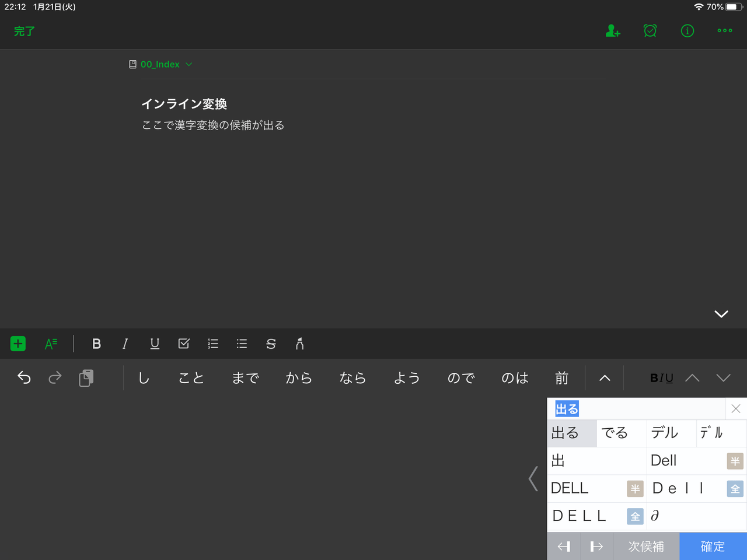Tap the clipboard paste icon
This screenshot has height=560, width=747.
coord(86,378)
